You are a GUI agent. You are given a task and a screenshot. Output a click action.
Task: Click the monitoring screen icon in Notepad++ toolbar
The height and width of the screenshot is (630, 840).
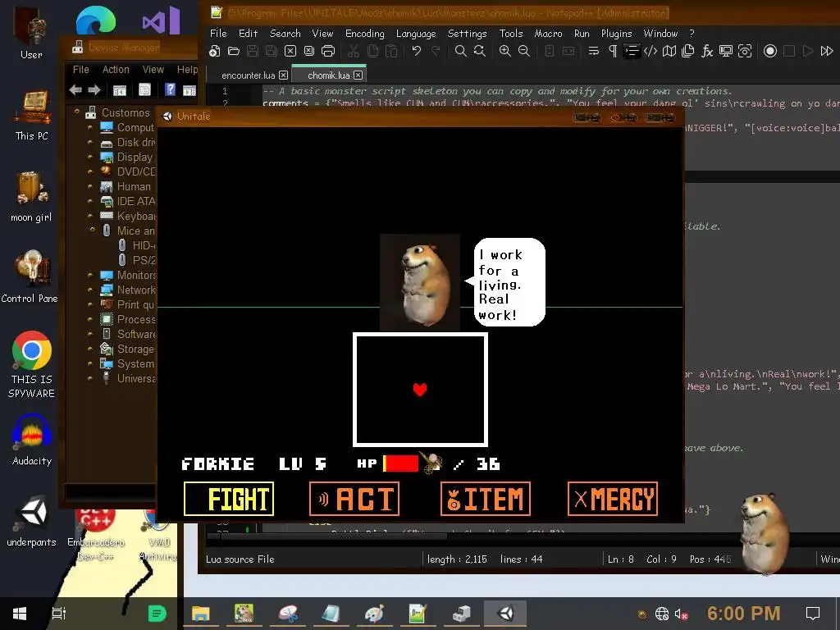point(726,51)
